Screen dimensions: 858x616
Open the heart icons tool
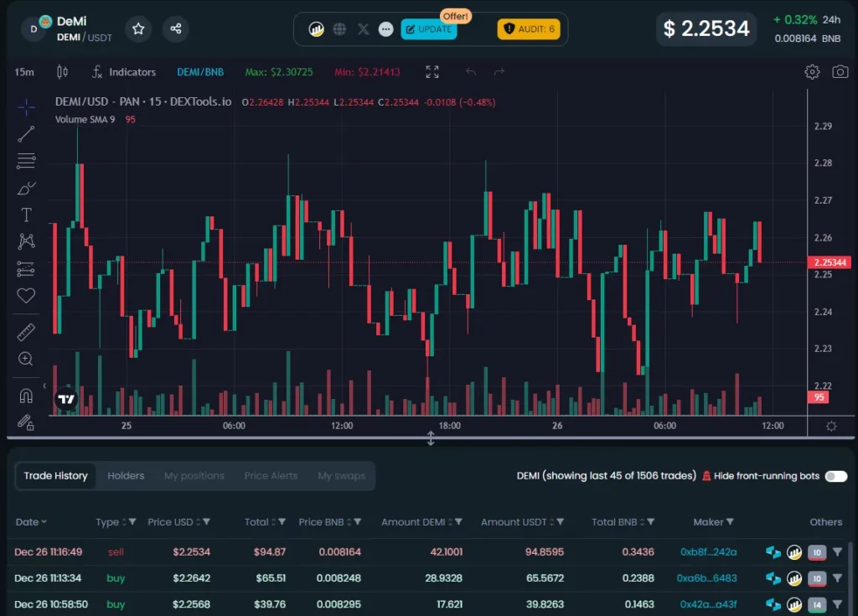tap(26, 296)
